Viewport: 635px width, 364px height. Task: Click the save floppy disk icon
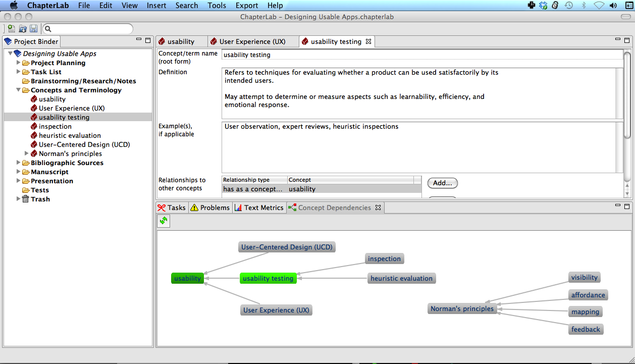[x=34, y=29]
